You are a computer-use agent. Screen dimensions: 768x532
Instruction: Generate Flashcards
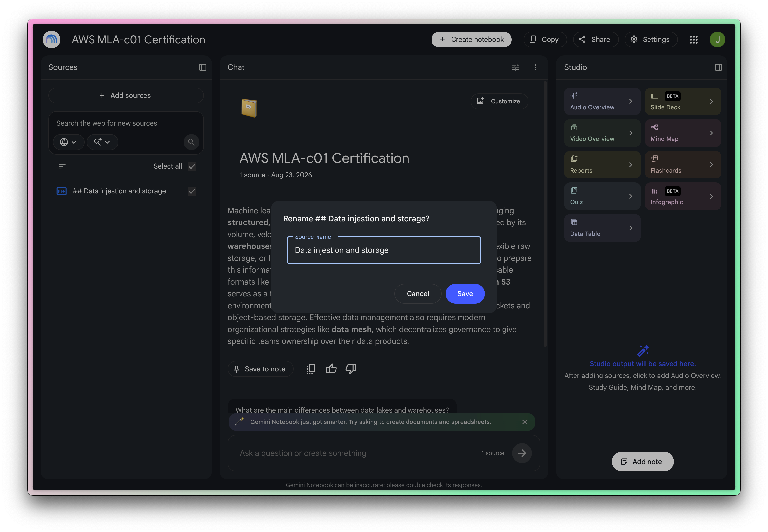tap(683, 165)
